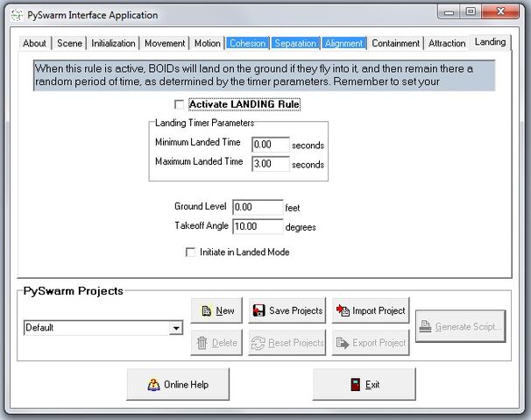
Task: Click the New project document icon
Action: [x=206, y=311]
